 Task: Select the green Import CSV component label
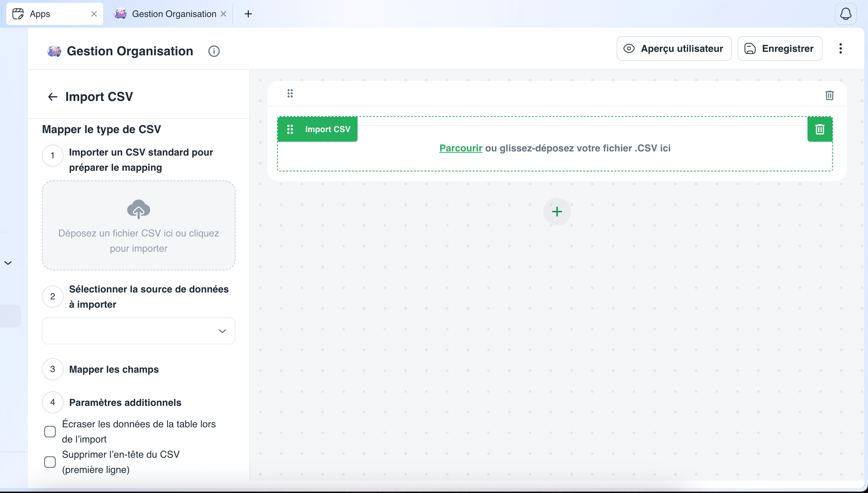tap(317, 129)
